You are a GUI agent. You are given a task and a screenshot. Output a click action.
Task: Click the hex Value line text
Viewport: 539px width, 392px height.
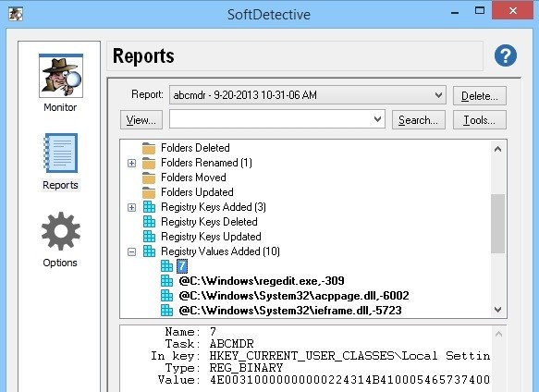pos(349,380)
